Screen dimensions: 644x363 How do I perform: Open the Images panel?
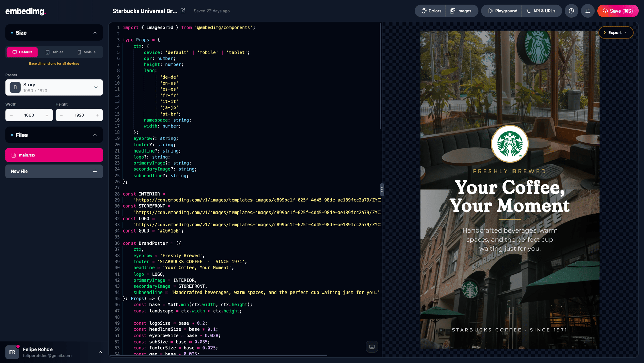point(461,11)
